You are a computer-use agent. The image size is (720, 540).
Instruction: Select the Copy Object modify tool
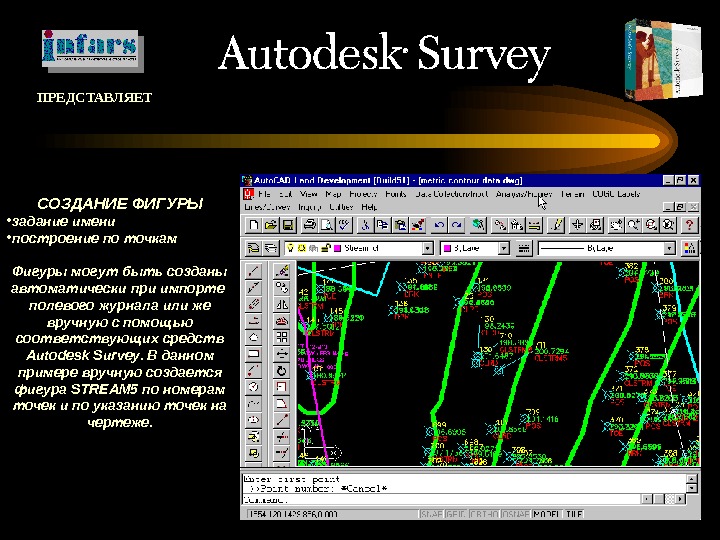point(281,287)
